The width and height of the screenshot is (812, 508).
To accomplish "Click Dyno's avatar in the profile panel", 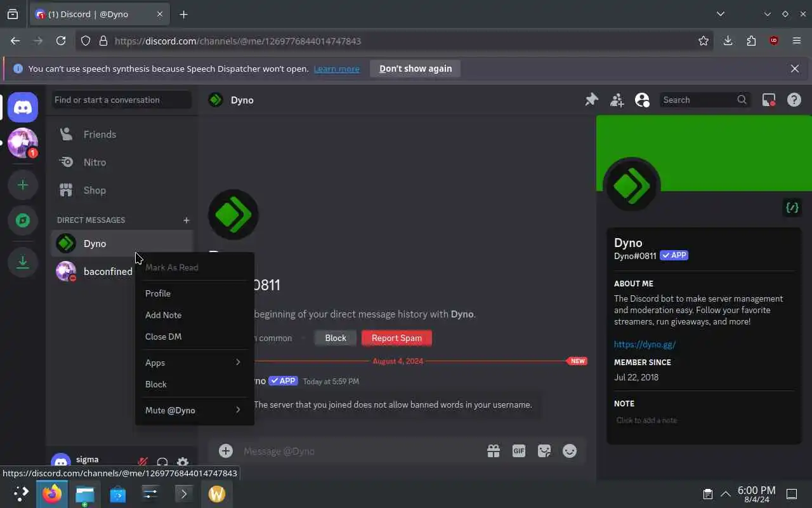I will tap(632, 186).
